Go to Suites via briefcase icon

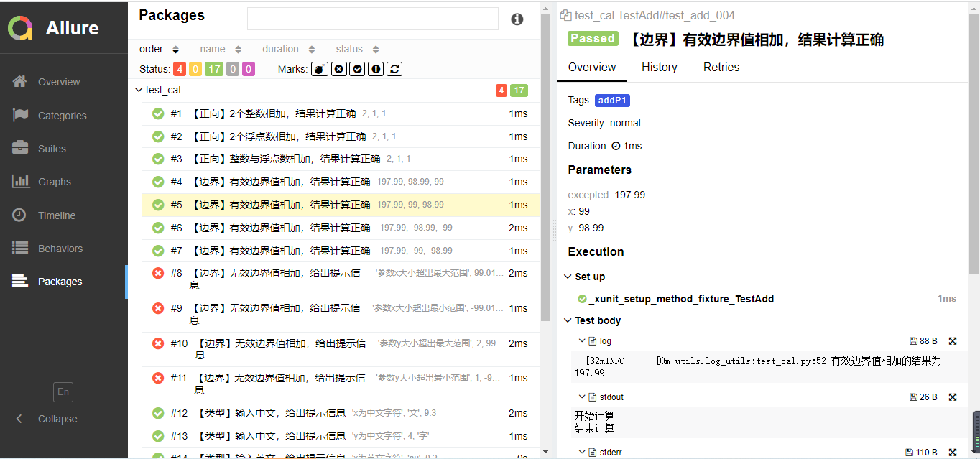tap(20, 148)
